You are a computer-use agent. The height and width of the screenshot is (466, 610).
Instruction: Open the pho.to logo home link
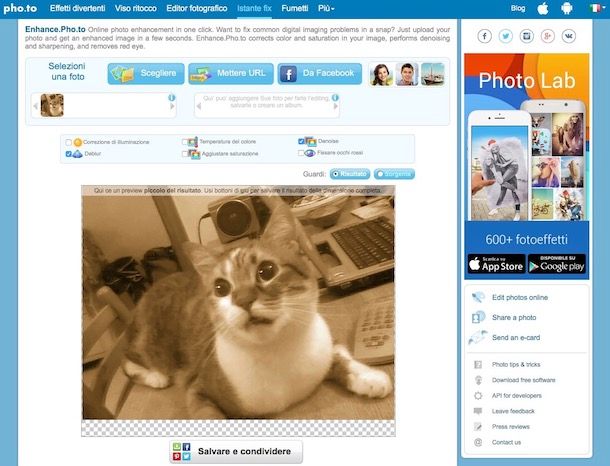[20, 8]
